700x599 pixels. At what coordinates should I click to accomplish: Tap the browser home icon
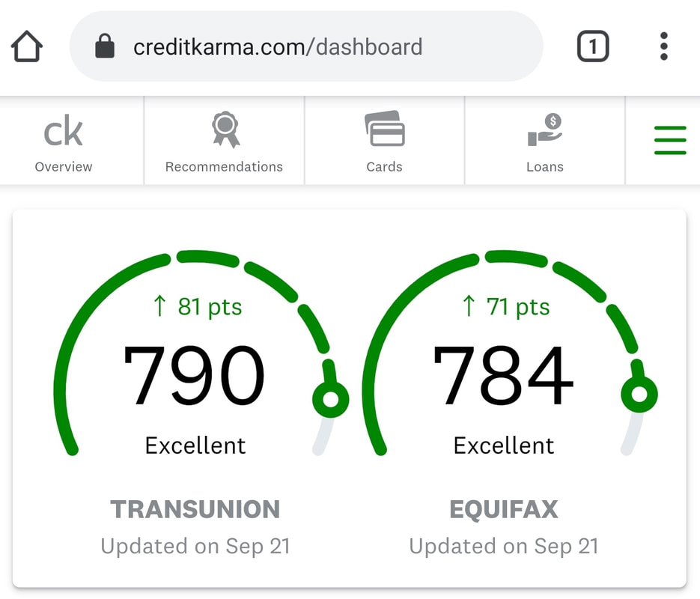(x=27, y=46)
